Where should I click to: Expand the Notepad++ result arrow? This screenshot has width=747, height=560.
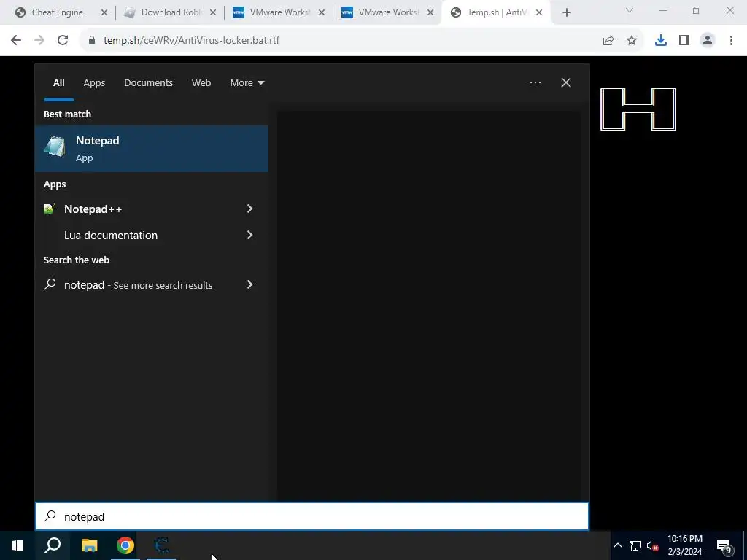tap(249, 209)
